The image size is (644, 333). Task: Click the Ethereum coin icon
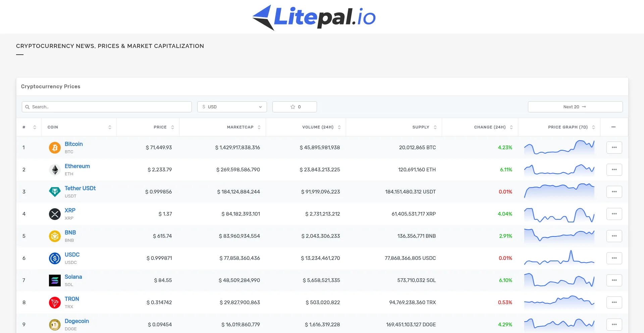coord(55,170)
